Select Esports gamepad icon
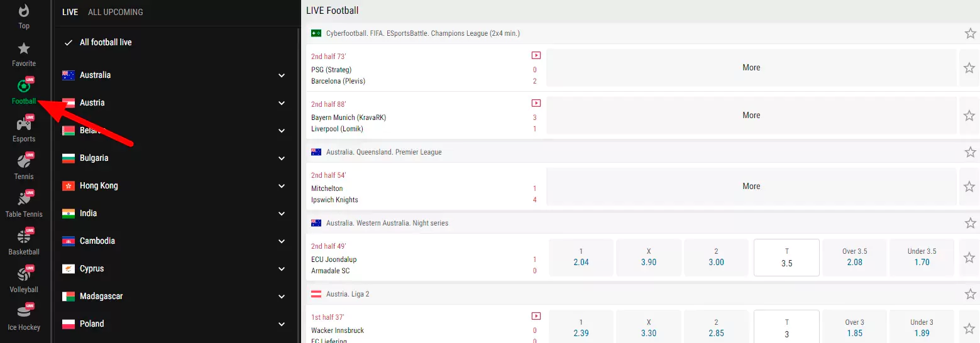This screenshot has height=343, width=980. point(24,124)
